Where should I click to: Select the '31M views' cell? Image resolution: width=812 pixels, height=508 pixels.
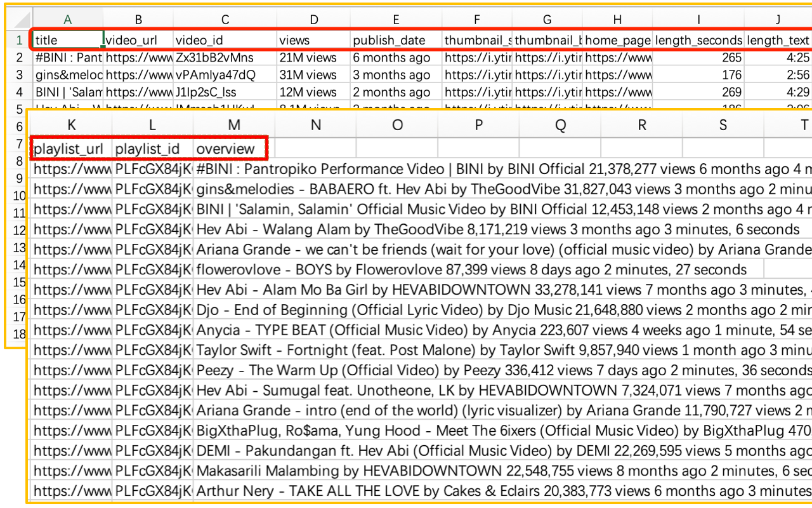click(x=313, y=75)
